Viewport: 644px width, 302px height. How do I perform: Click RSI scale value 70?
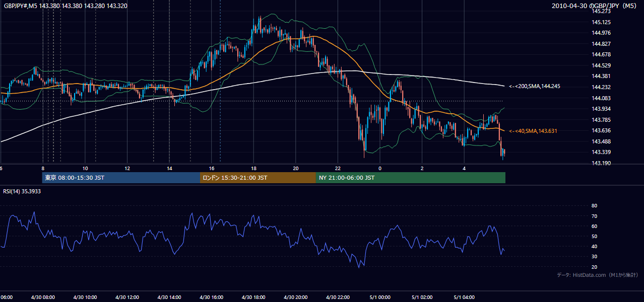(595, 216)
